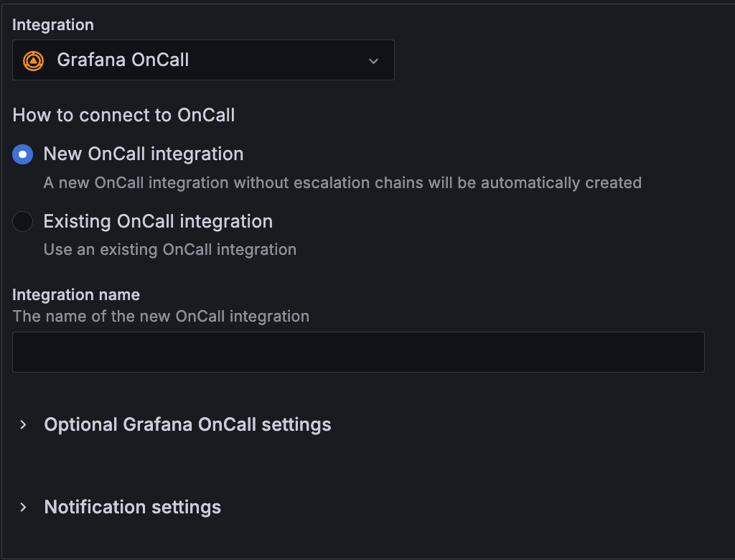Click the right-arrow icon above Notification settings
This screenshot has width=735, height=560.
pos(23,507)
